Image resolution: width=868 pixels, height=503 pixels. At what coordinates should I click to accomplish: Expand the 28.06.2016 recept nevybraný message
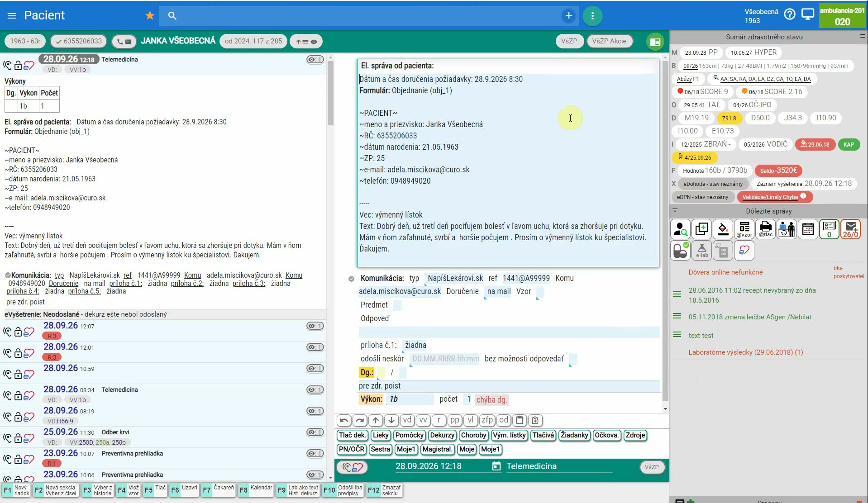coord(677,294)
